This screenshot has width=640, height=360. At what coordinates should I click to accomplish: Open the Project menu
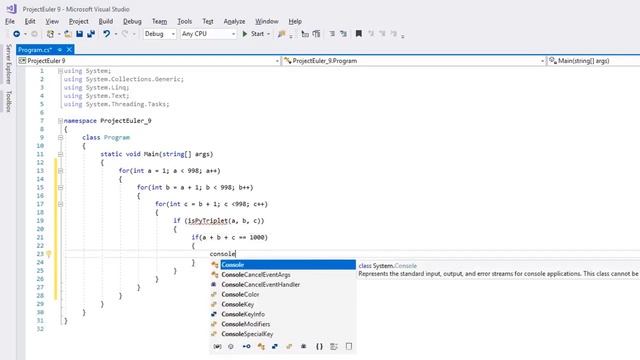(x=78, y=21)
